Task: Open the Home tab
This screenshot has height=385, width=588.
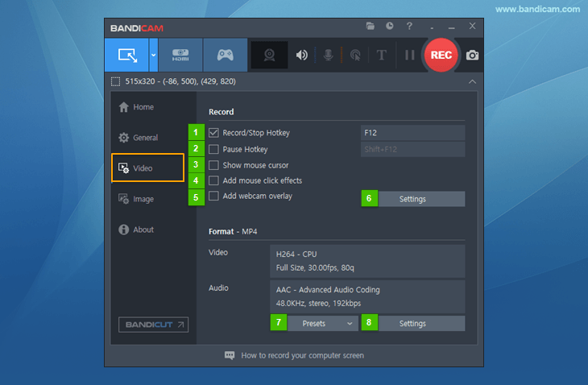Action: click(136, 107)
